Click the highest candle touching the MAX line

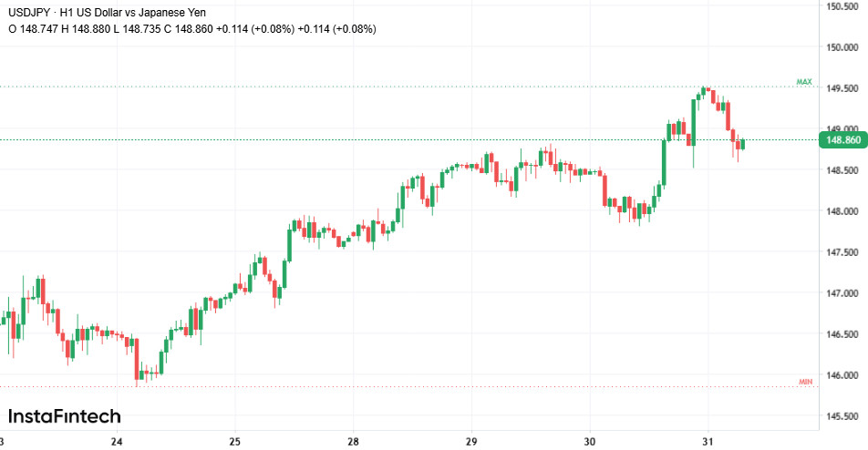[x=704, y=91]
